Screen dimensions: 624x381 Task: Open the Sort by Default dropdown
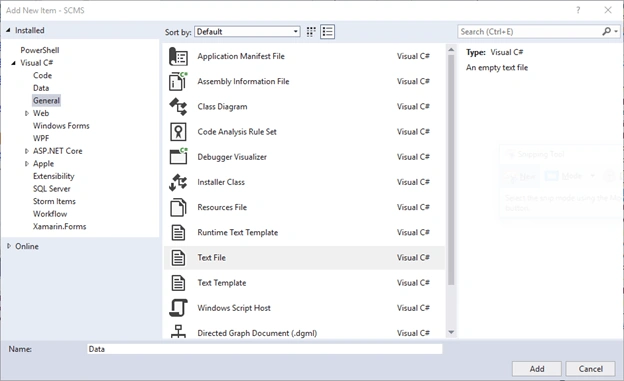(247, 32)
